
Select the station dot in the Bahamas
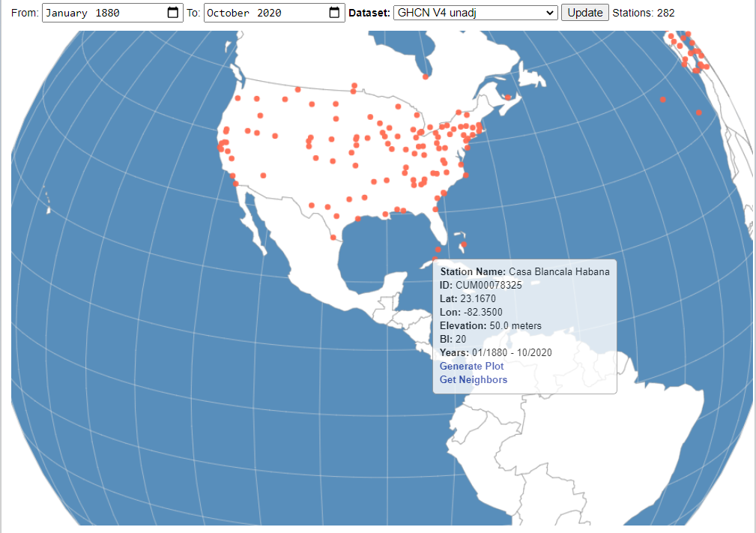[463, 244]
